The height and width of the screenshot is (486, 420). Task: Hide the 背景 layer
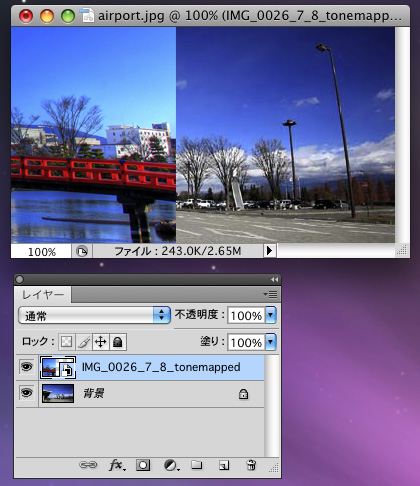pos(27,393)
